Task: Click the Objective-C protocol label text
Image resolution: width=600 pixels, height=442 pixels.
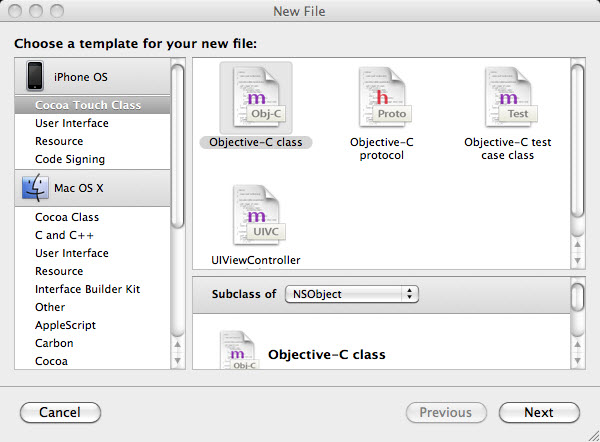Action: pyautogui.click(x=382, y=148)
